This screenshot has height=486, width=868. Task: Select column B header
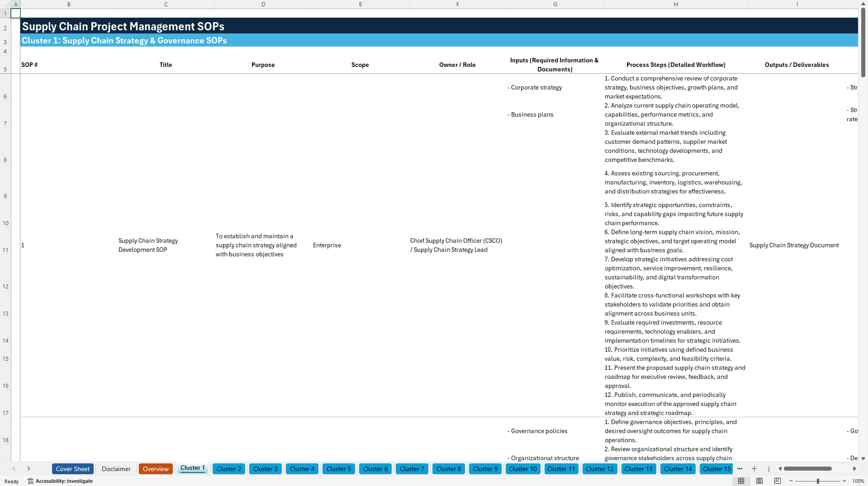(x=69, y=4)
